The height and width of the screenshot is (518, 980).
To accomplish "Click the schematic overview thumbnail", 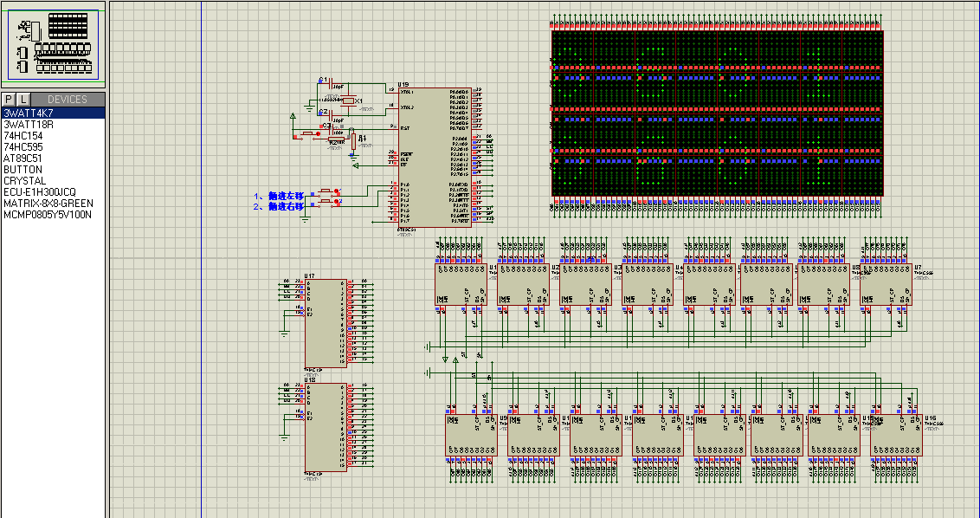I will [x=53, y=44].
